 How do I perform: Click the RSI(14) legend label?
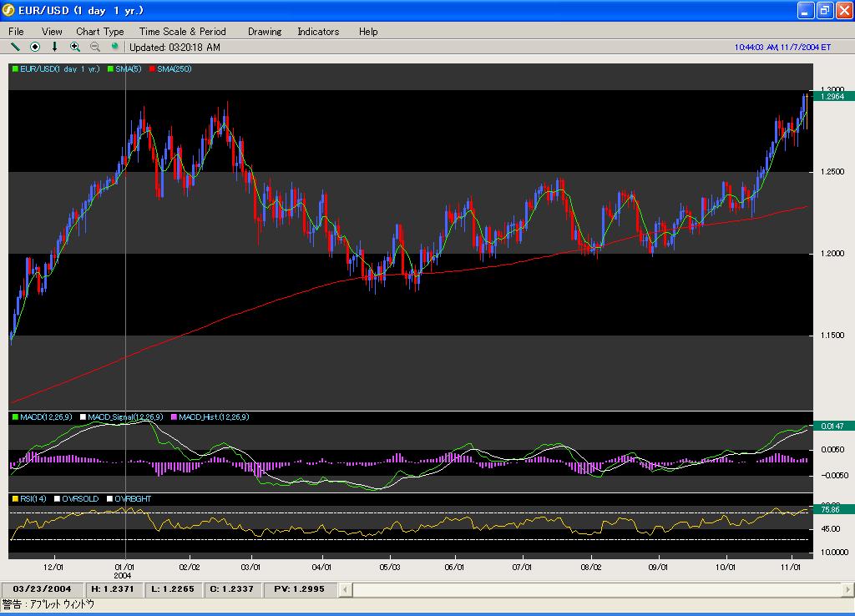pos(33,499)
